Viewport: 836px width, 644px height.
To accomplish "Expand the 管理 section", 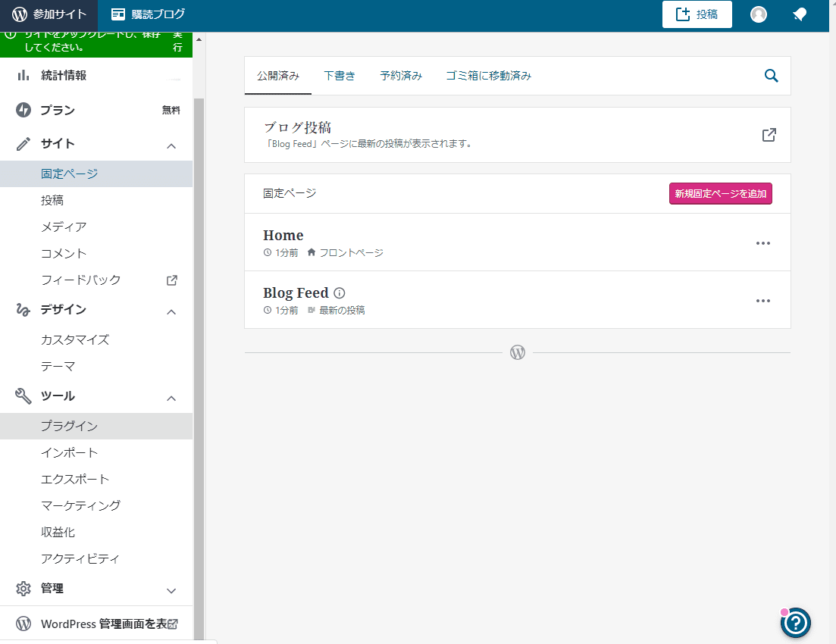I will (171, 590).
